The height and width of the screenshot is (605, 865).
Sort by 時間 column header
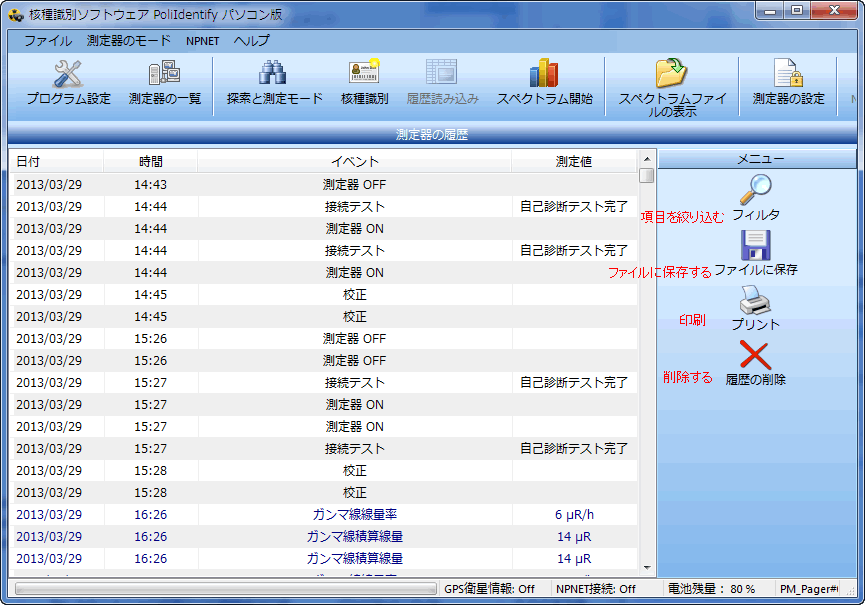pyautogui.click(x=151, y=162)
